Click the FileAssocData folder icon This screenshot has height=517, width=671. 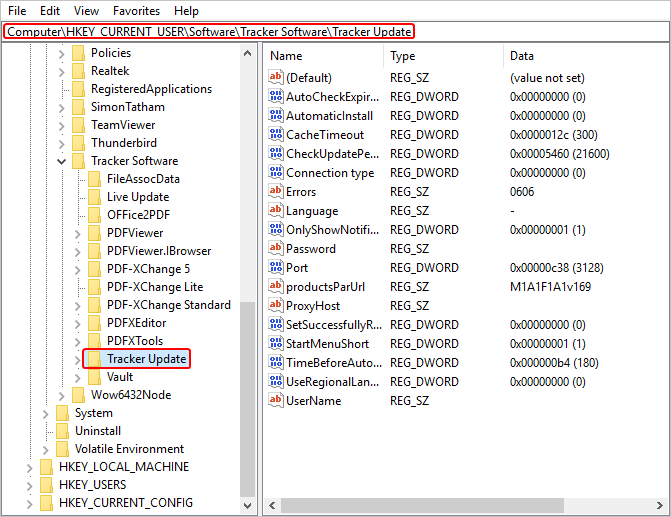pyautogui.click(x=94, y=179)
